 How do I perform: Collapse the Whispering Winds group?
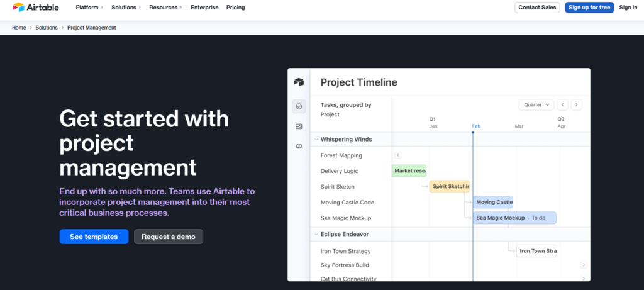316,140
